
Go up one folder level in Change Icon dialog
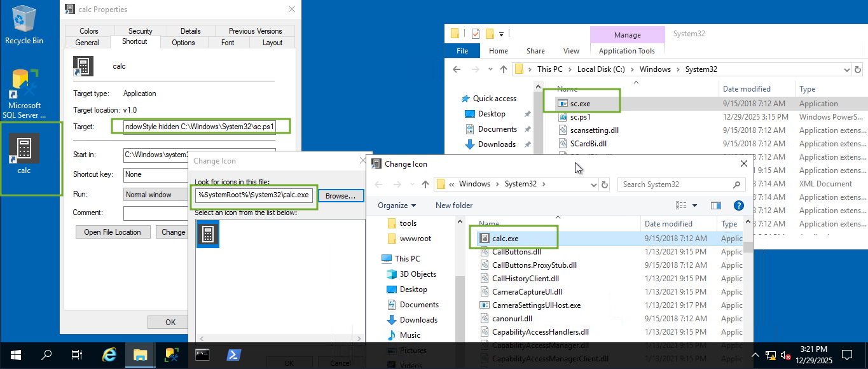(425, 184)
